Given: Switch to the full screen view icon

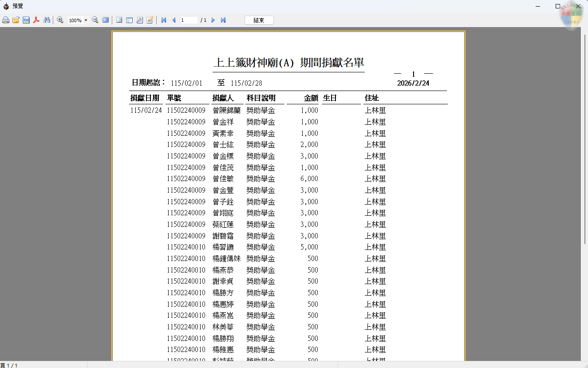Looking at the screenshot, I should [105, 20].
